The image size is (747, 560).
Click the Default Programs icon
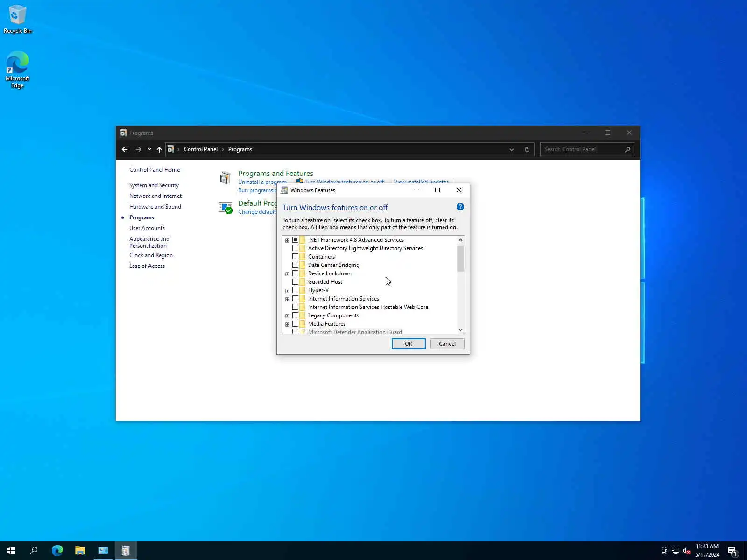[226, 207]
